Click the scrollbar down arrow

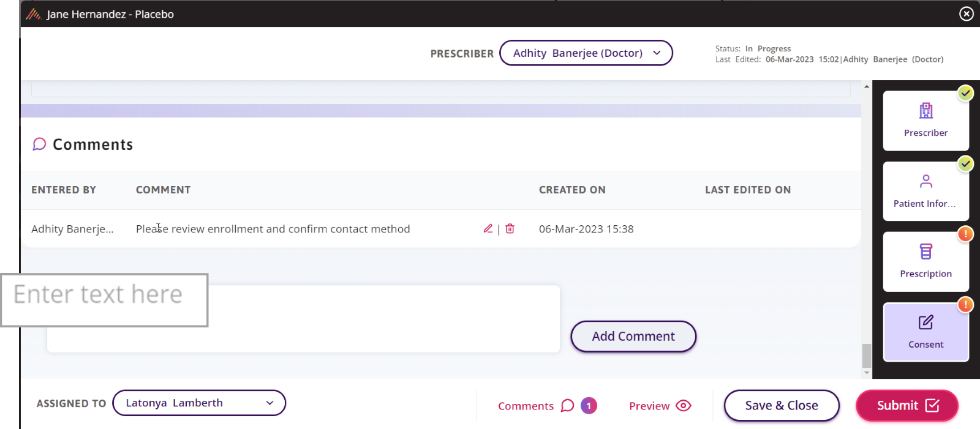point(866,373)
